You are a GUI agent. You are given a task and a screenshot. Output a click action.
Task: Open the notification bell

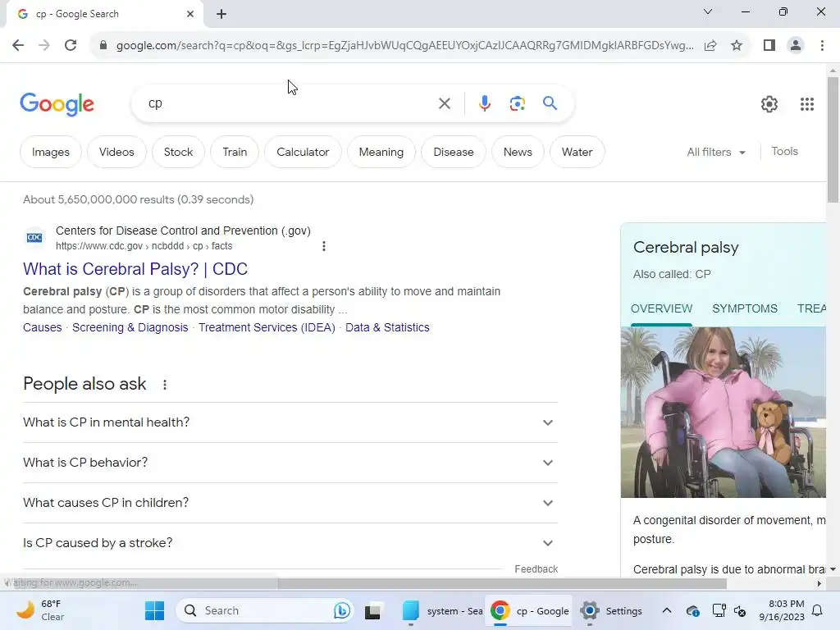818,610
